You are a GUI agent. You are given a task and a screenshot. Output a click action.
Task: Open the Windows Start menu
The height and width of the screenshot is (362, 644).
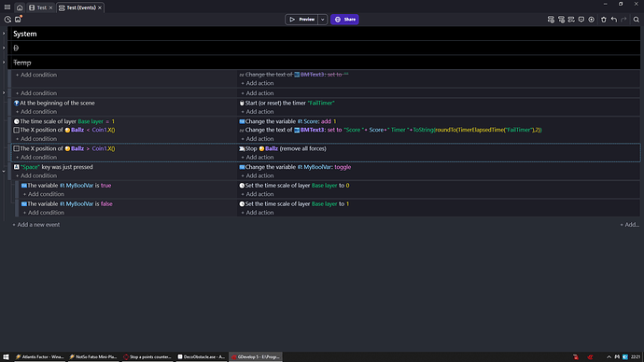tap(6, 357)
